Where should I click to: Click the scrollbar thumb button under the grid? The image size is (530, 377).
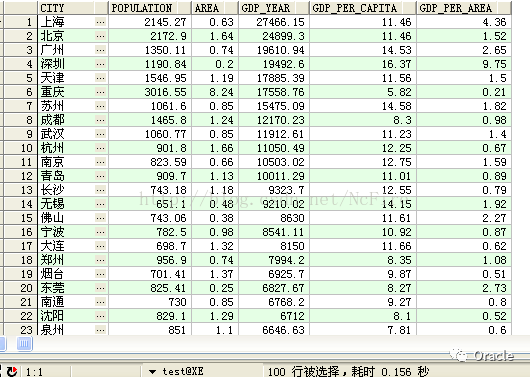coord(25,344)
